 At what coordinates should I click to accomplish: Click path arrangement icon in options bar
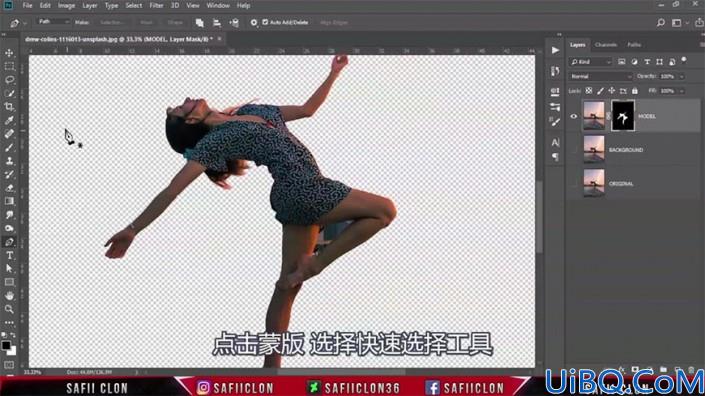tap(234, 22)
